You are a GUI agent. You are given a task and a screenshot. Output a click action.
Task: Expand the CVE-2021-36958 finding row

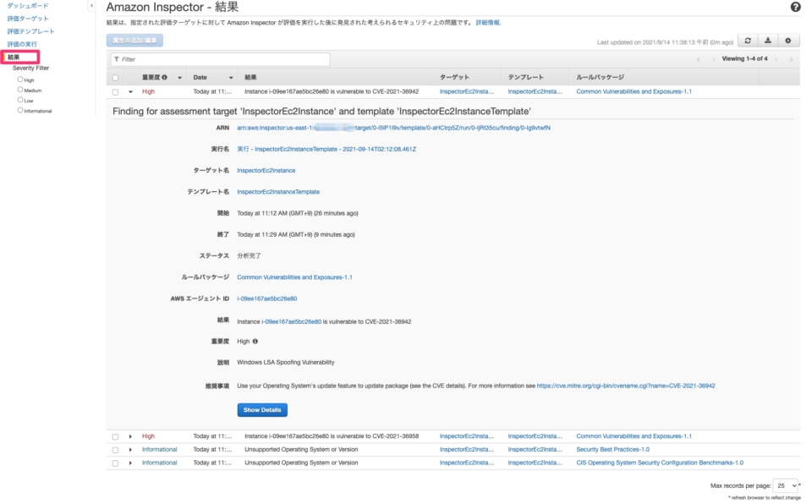click(x=130, y=436)
